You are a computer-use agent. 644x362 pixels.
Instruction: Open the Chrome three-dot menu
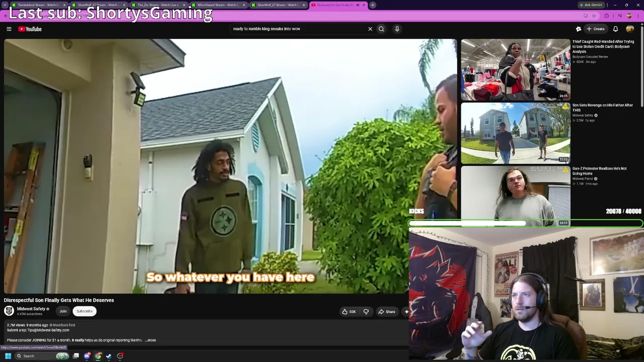[x=637, y=16]
